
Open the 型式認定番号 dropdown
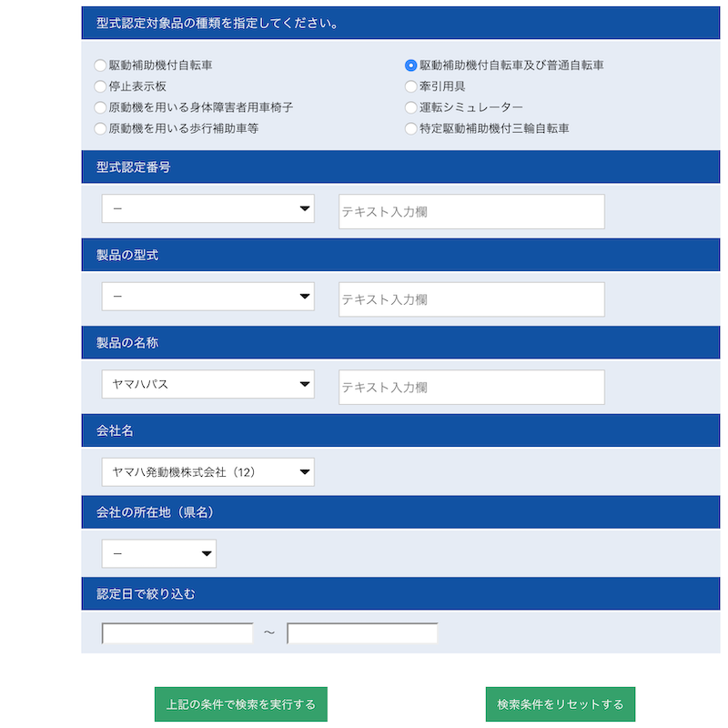[207, 208]
